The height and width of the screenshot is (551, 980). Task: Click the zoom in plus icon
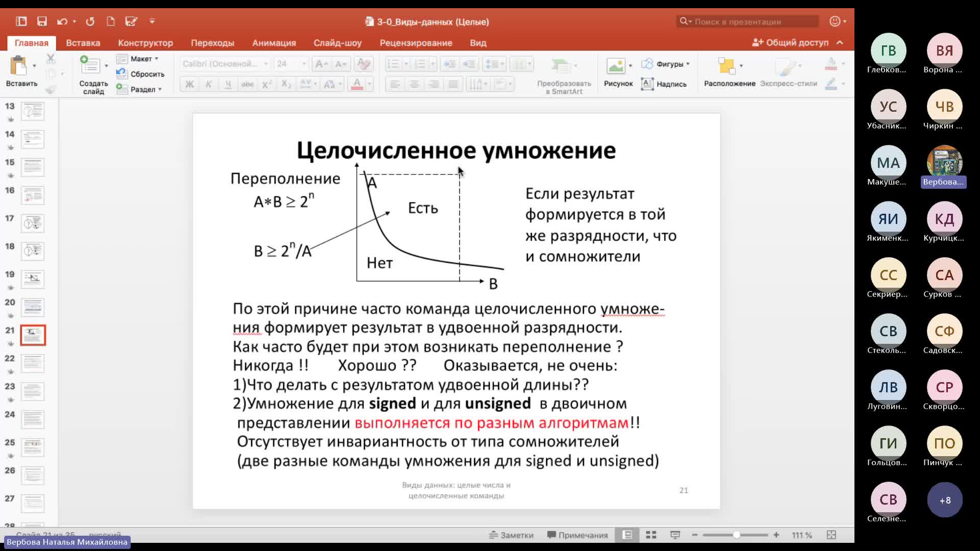click(x=776, y=535)
